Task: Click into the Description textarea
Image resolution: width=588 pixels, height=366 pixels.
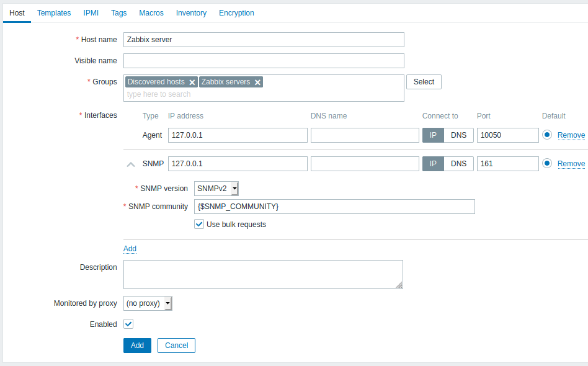Action: pyautogui.click(x=263, y=274)
